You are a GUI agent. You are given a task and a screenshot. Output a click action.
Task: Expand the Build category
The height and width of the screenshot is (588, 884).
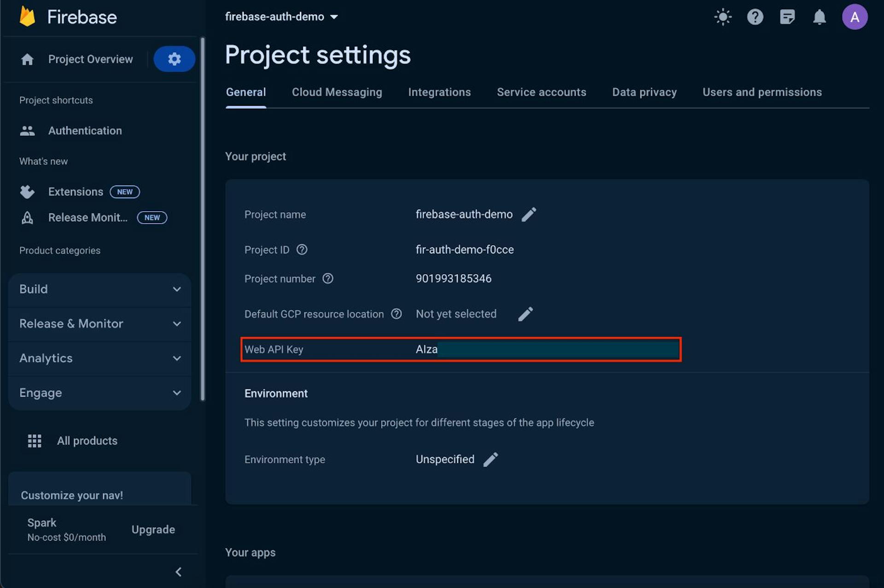(x=99, y=289)
